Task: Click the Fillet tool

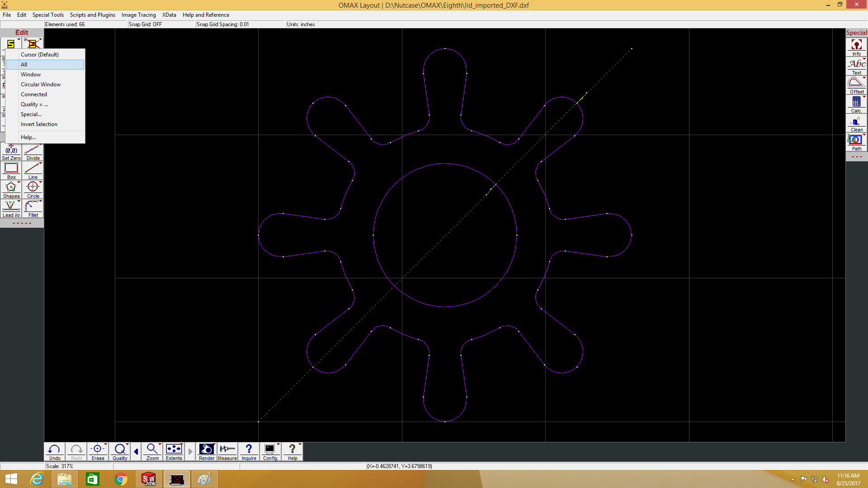Action: tap(33, 209)
